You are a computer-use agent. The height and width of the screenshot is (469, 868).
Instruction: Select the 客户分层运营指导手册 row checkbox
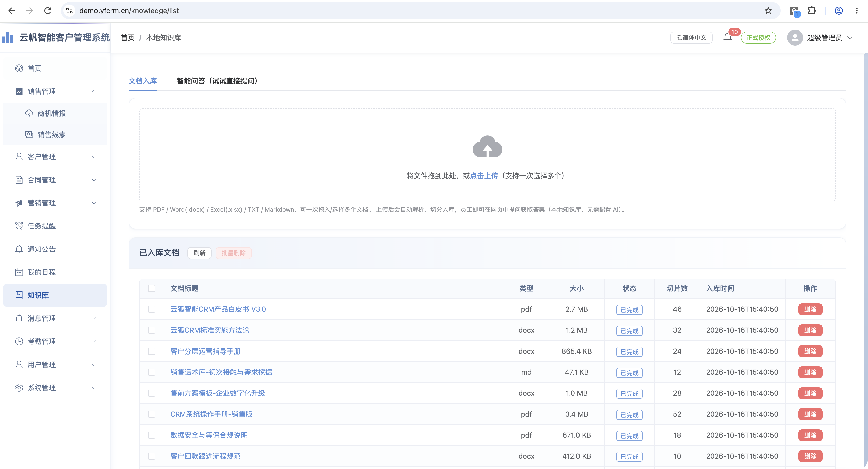[x=152, y=351]
